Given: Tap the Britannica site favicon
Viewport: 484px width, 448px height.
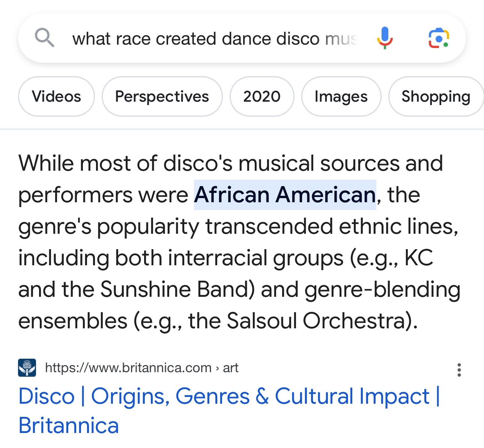Looking at the screenshot, I should click(x=27, y=368).
